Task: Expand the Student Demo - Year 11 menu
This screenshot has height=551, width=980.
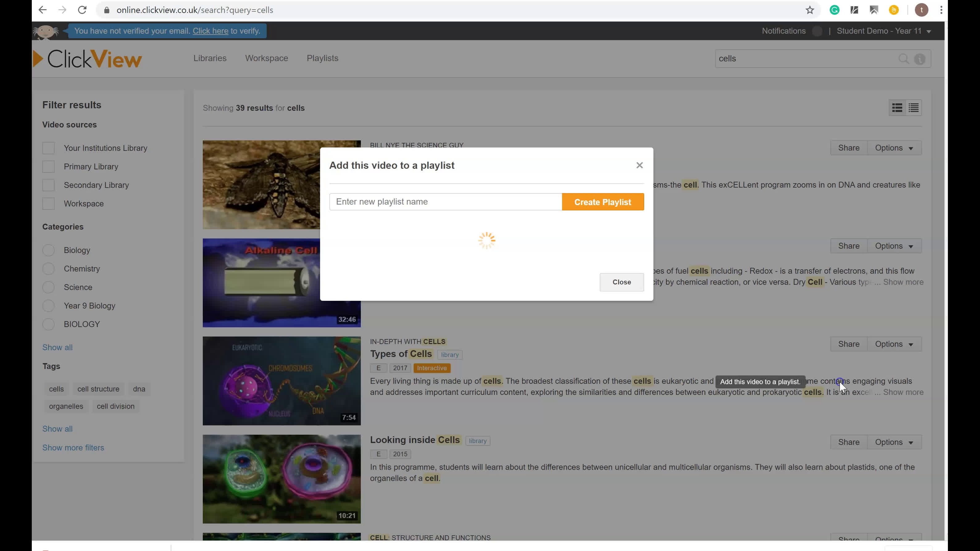Action: click(882, 31)
